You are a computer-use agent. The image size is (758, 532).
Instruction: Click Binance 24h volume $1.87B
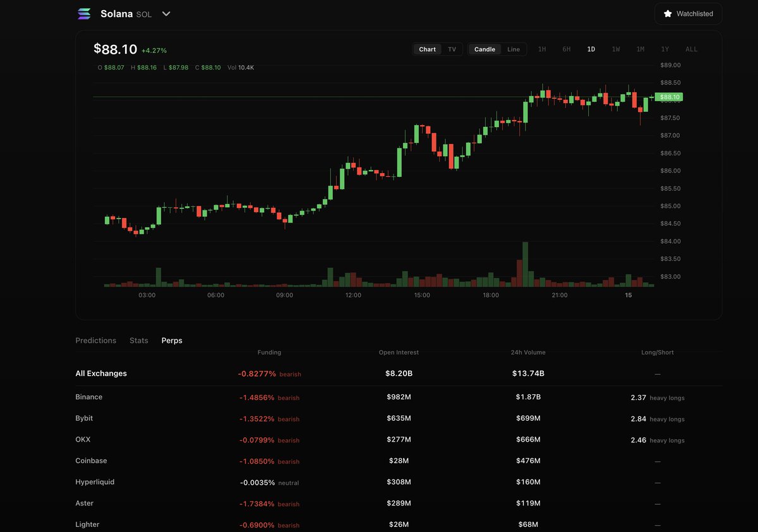click(x=528, y=397)
